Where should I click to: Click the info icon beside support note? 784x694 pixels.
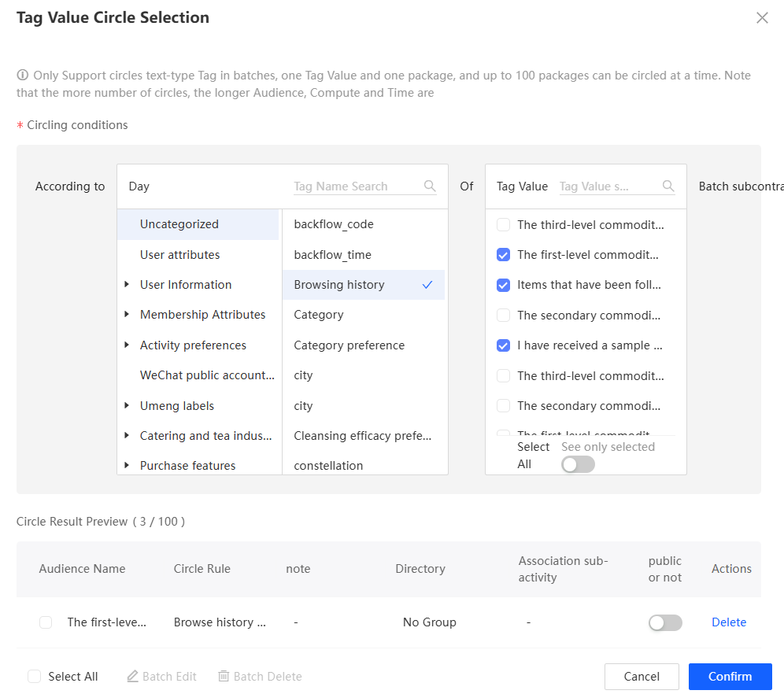click(23, 76)
